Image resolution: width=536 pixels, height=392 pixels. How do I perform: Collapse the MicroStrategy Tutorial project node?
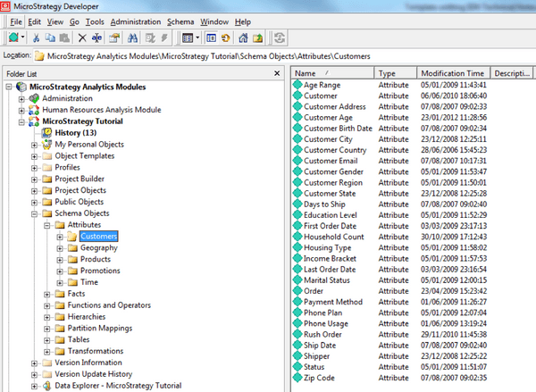pyautogui.click(x=21, y=122)
